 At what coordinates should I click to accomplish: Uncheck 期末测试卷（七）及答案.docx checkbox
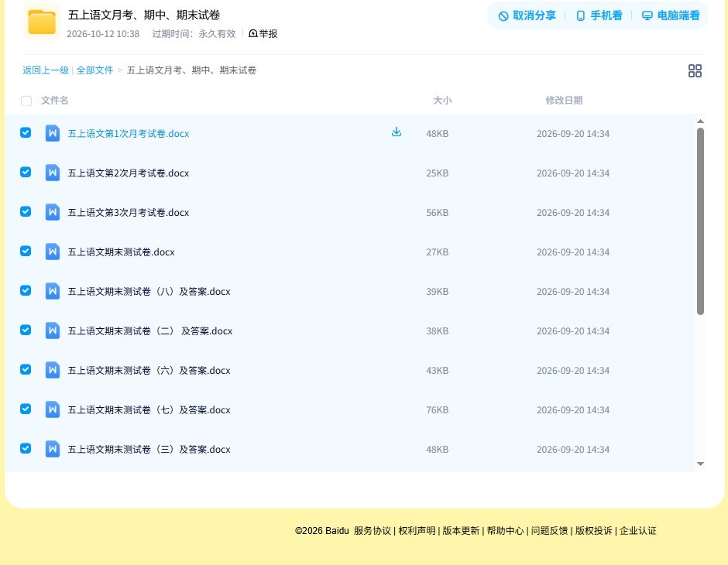(26, 409)
